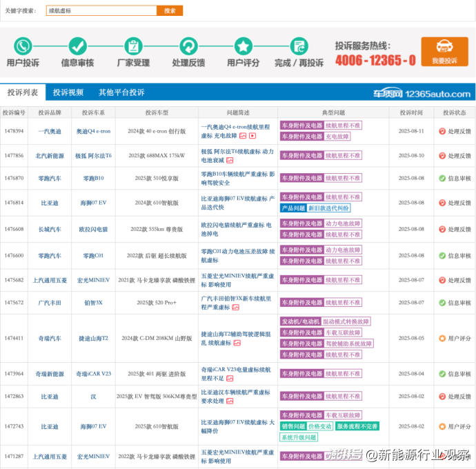Open image icon in 极狐阿尔法T6 complaint
This screenshot has height=469, width=476.
tap(230, 160)
